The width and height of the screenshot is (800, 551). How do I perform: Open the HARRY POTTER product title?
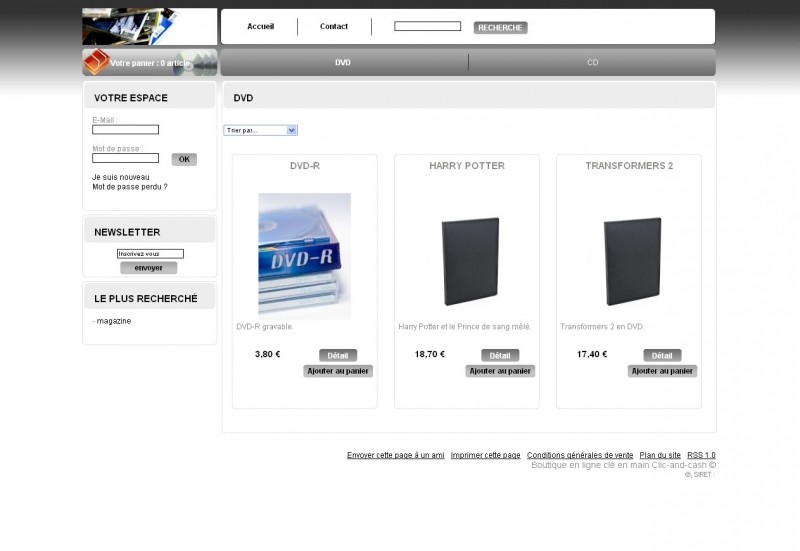(467, 166)
